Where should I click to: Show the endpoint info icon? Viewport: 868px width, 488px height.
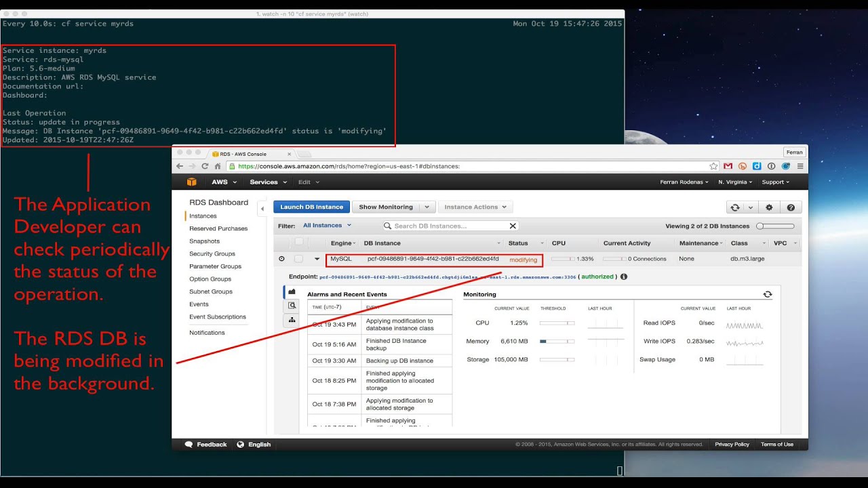[x=624, y=277]
